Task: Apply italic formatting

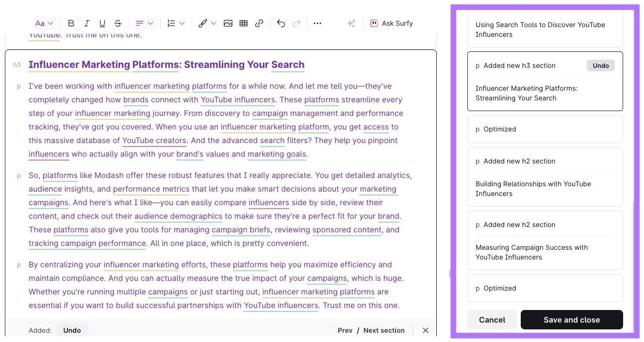Action: (87, 23)
